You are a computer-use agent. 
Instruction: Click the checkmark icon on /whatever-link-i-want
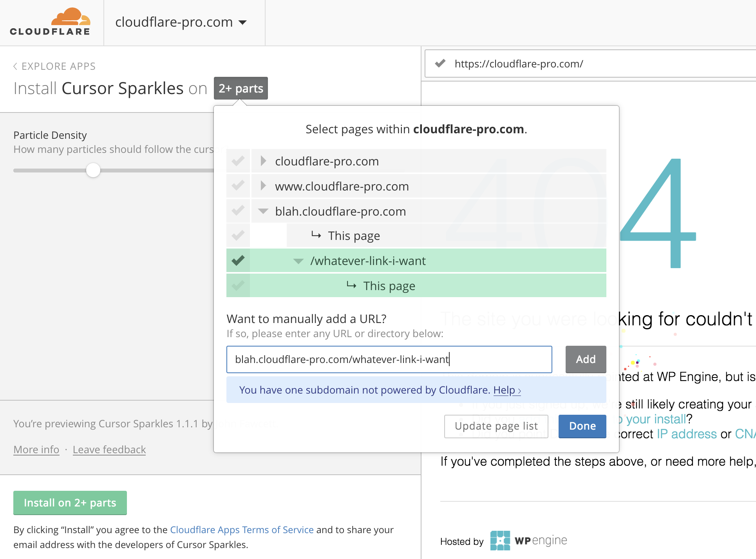tap(238, 260)
